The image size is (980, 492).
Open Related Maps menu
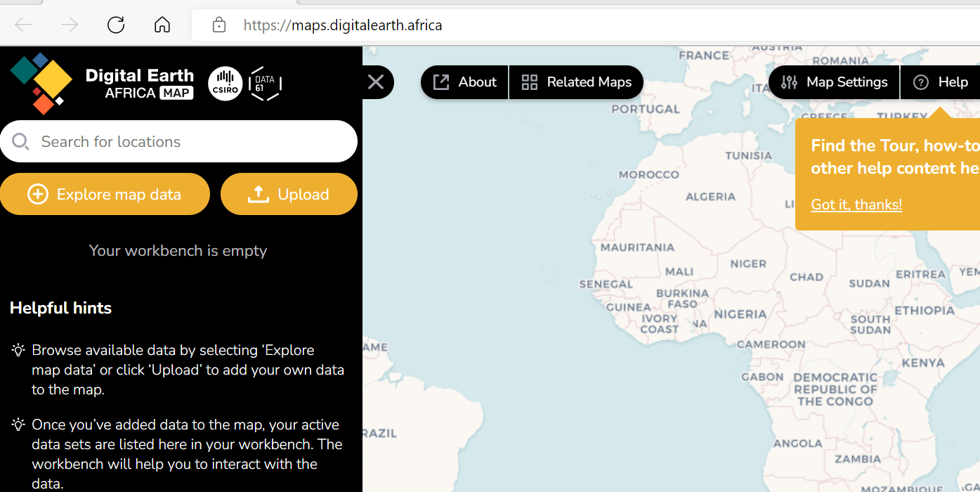click(577, 82)
